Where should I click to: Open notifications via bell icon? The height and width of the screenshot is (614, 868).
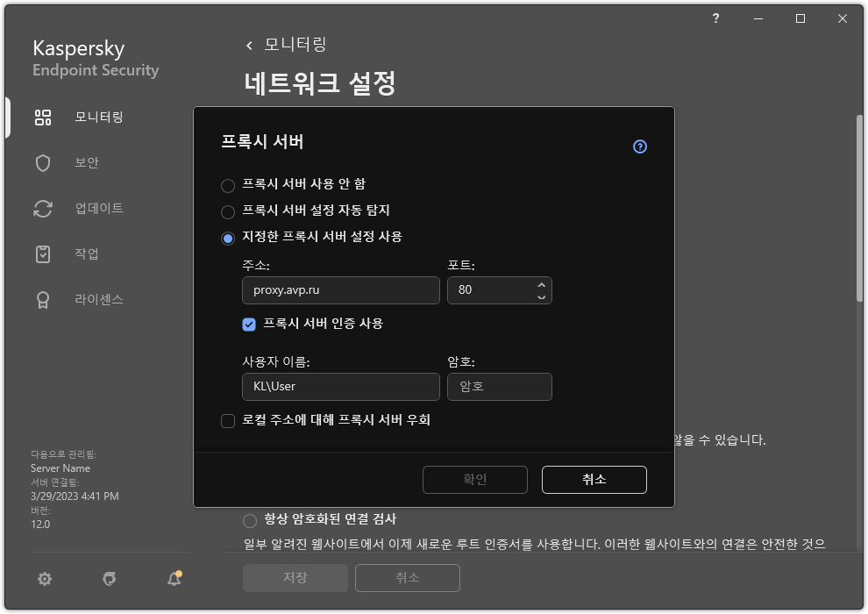[x=174, y=579]
